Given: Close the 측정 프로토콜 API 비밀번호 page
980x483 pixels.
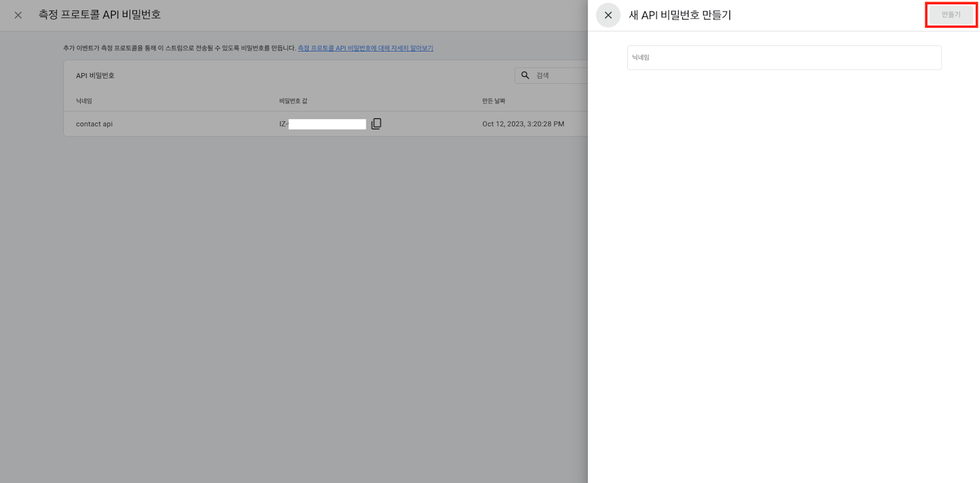Looking at the screenshot, I should point(18,15).
